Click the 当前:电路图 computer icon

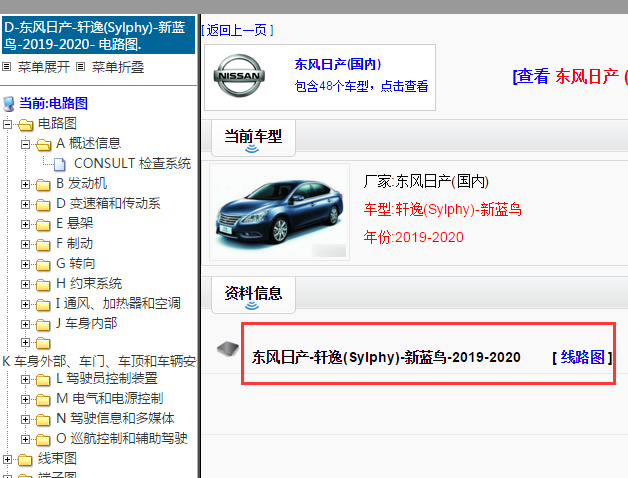point(9,104)
